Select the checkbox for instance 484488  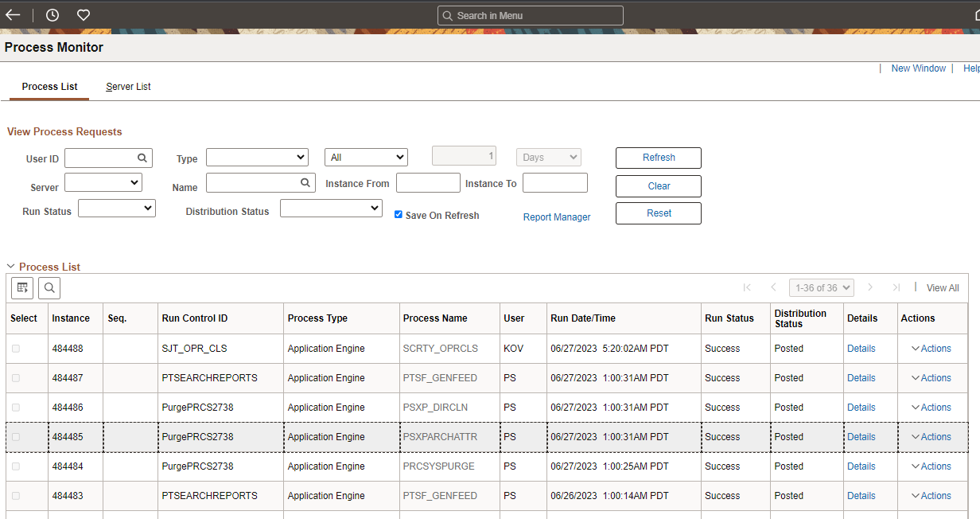pyautogui.click(x=17, y=348)
